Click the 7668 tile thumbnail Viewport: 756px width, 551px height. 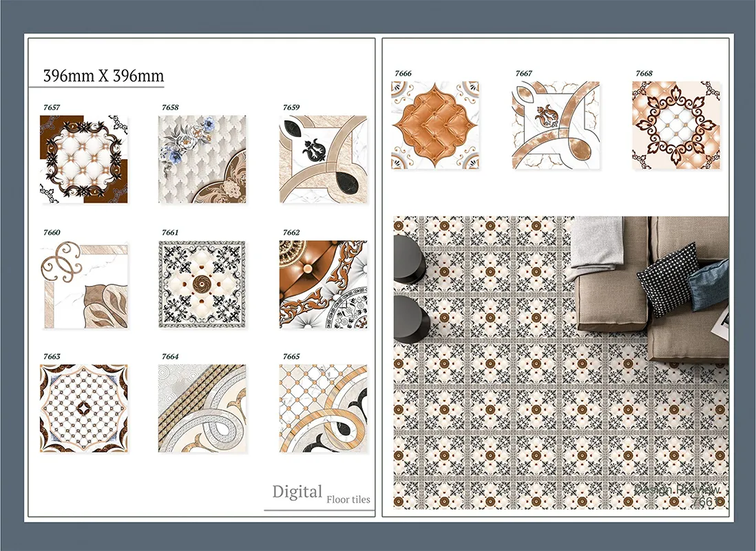pos(676,125)
